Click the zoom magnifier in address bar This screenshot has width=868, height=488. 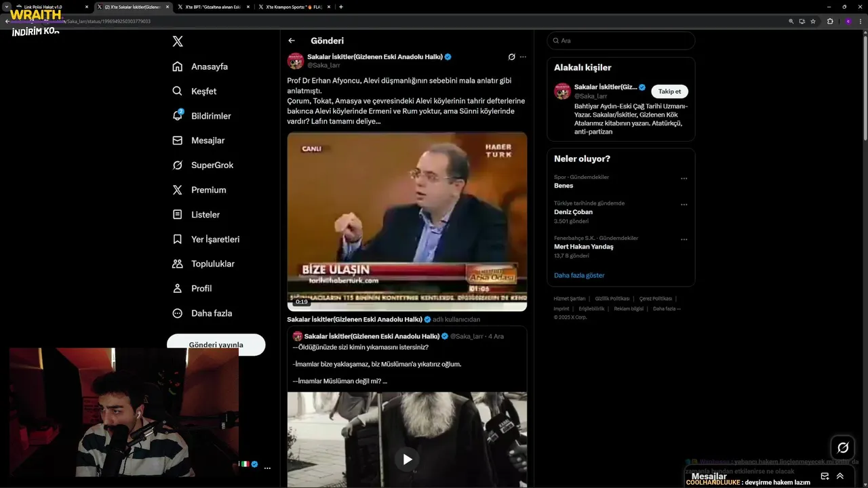point(791,21)
